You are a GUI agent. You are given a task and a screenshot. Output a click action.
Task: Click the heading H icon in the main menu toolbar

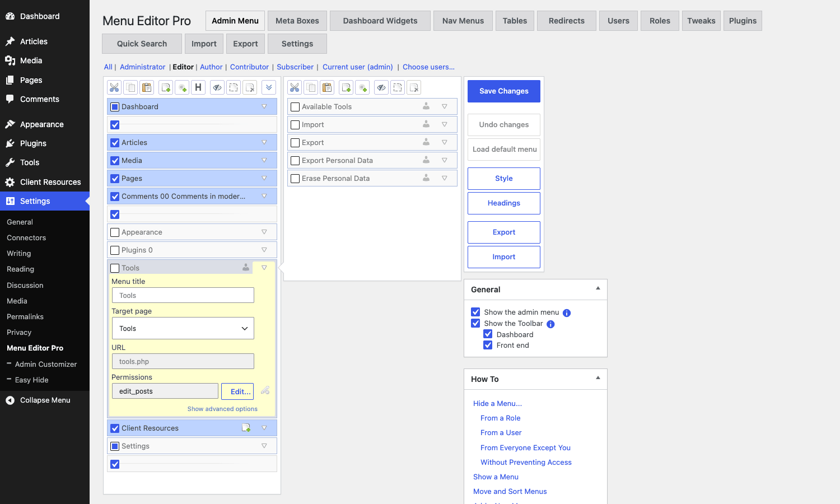pos(198,87)
